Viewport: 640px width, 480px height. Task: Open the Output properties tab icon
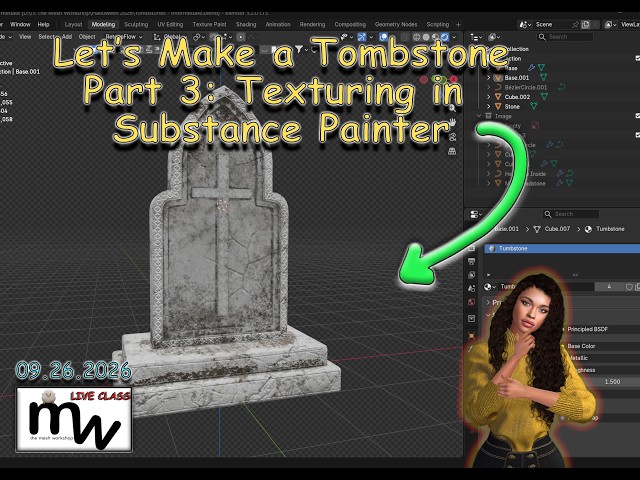click(471, 261)
